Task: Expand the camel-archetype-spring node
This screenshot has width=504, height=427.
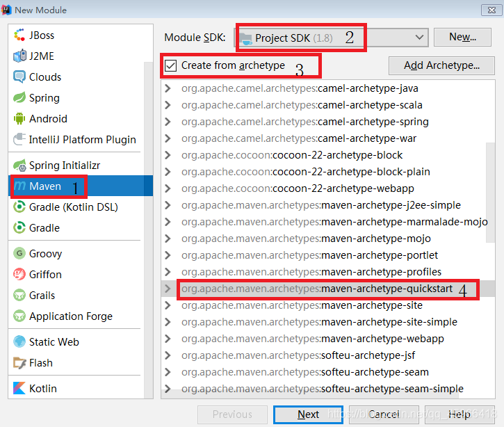Action: coord(168,122)
